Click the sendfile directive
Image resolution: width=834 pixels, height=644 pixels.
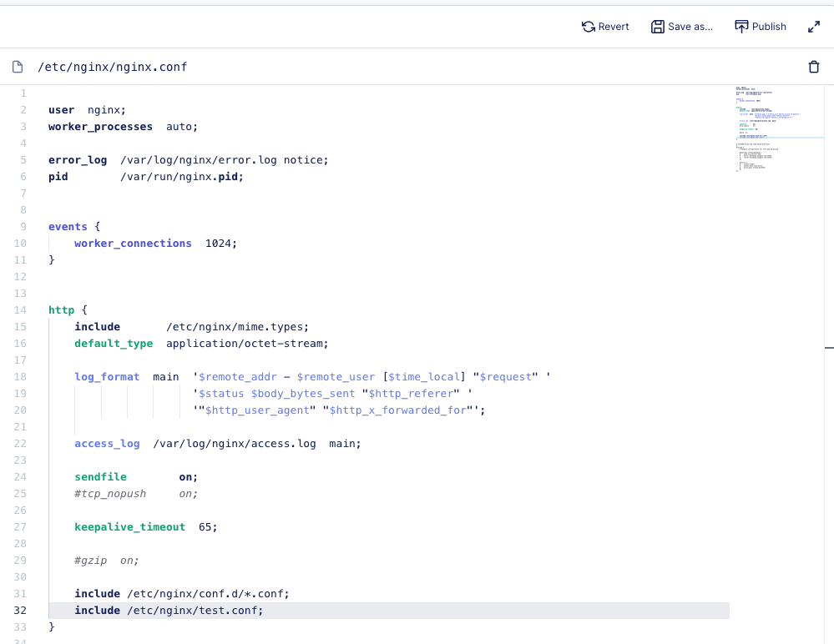tap(100, 477)
